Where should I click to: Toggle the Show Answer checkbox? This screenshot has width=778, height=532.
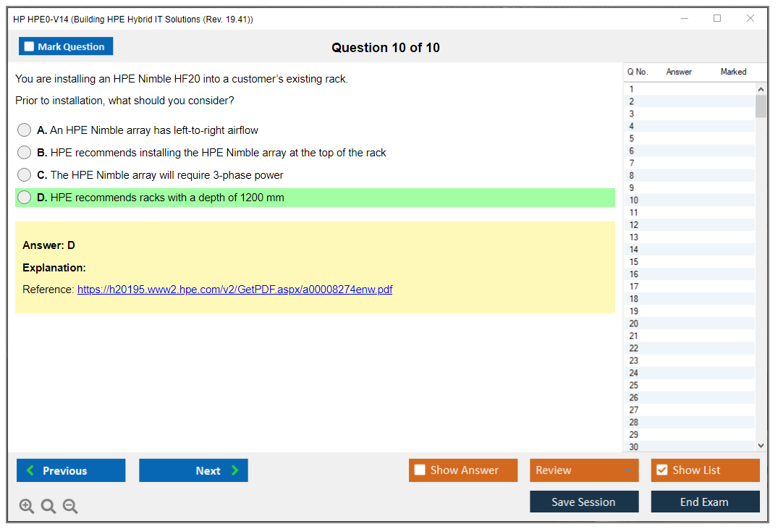tap(420, 470)
